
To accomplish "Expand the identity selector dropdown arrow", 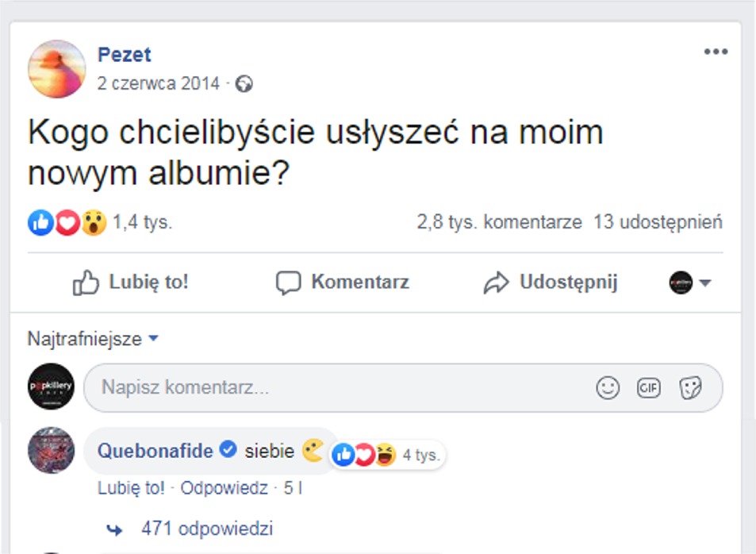I will point(704,283).
